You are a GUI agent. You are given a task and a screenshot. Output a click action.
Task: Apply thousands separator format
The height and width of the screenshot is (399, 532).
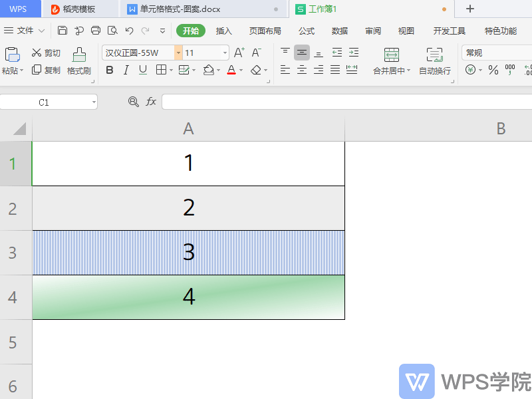(510, 70)
